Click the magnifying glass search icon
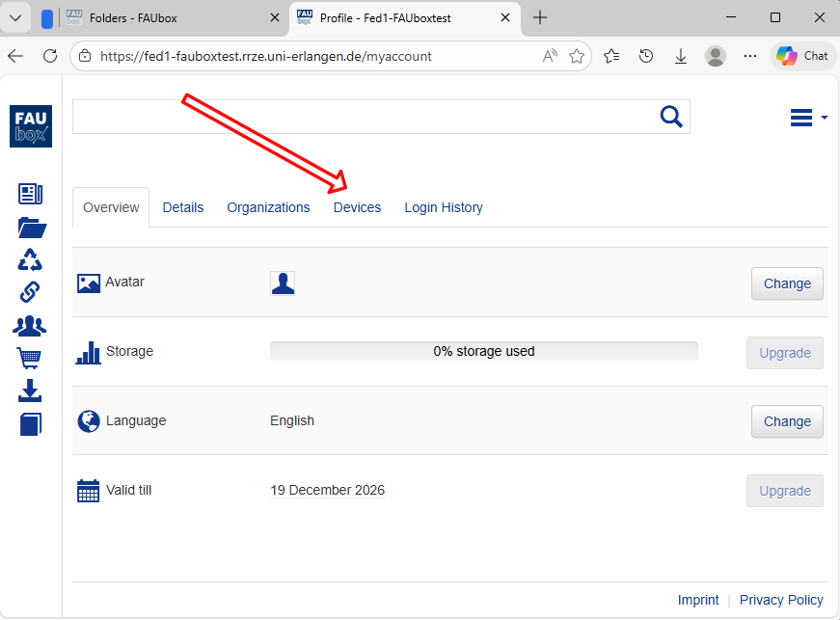Image resolution: width=840 pixels, height=620 pixels. click(671, 117)
